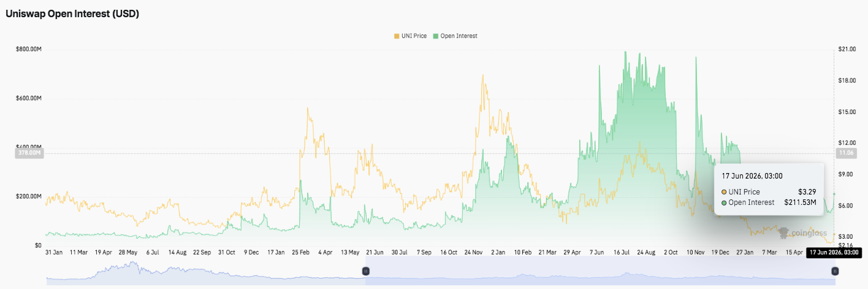
Task: Click the 25 Feb date axis label
Action: coord(301,252)
